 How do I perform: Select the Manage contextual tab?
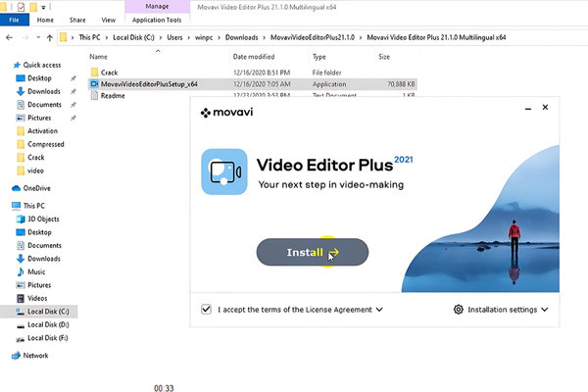[x=157, y=7]
